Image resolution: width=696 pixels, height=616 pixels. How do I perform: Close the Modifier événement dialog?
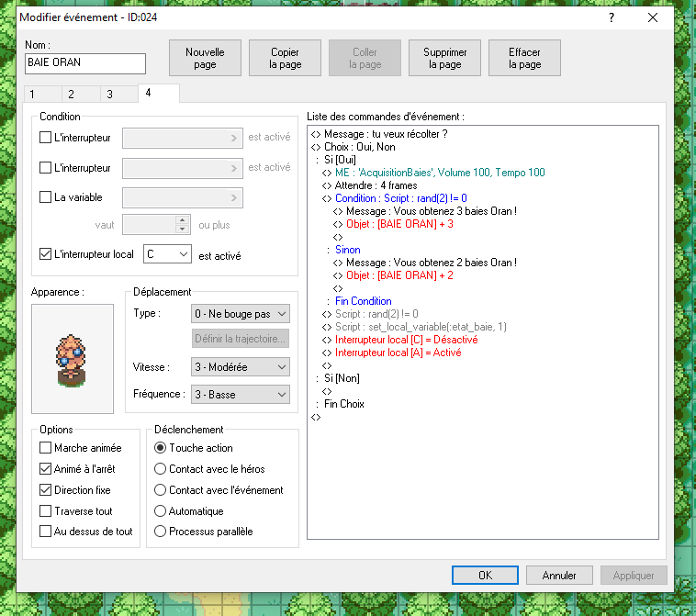[x=653, y=17]
